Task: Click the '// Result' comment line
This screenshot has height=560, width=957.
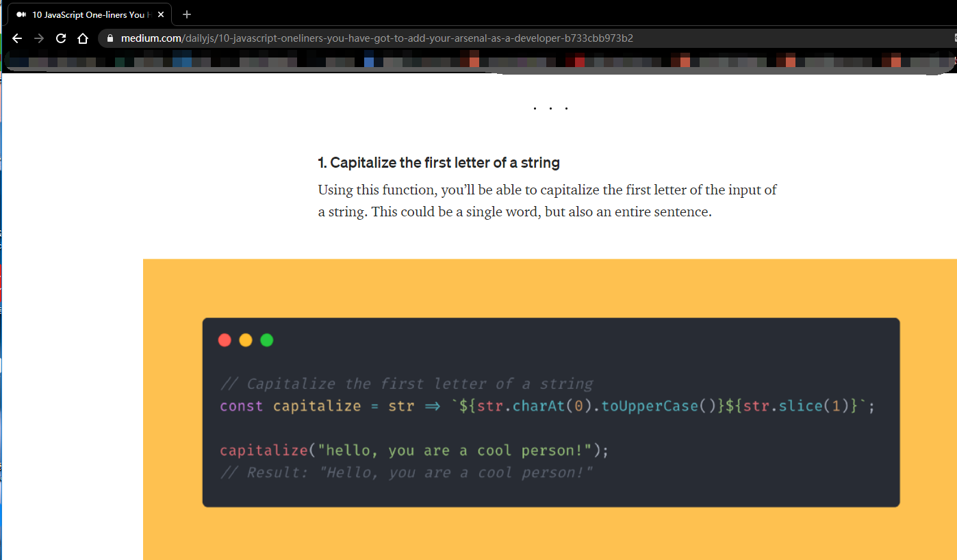Action: coord(406,472)
